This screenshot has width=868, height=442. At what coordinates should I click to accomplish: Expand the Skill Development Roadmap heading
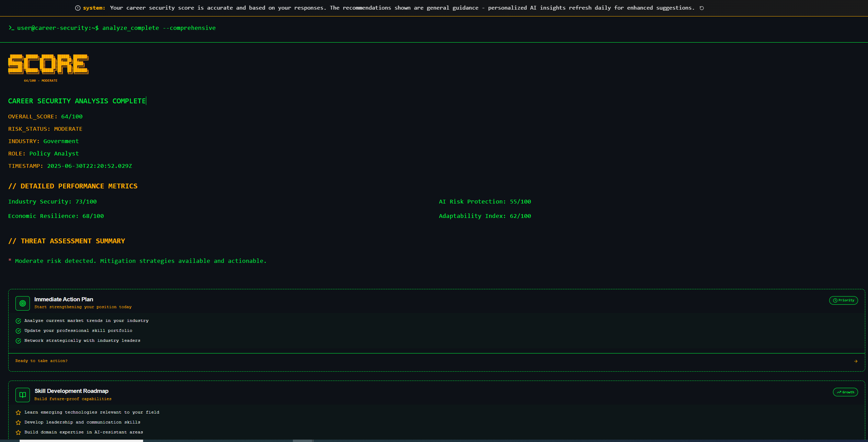coord(71,391)
